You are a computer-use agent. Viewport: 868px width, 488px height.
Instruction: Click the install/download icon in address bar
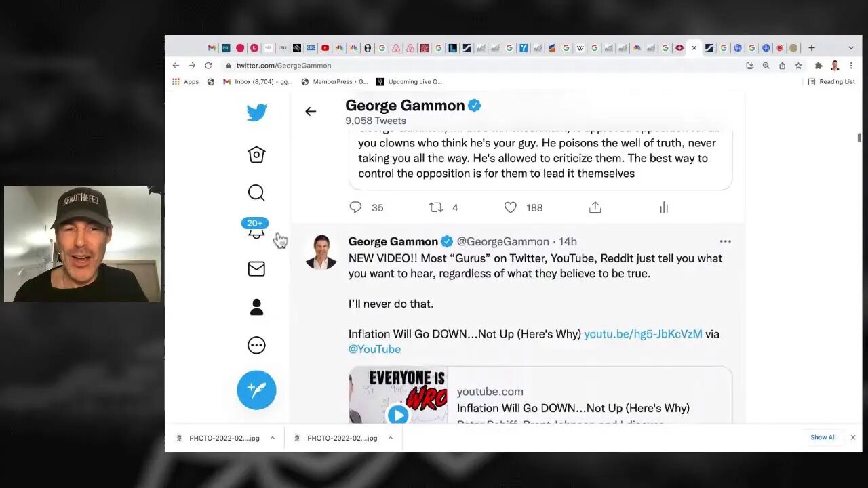point(749,66)
